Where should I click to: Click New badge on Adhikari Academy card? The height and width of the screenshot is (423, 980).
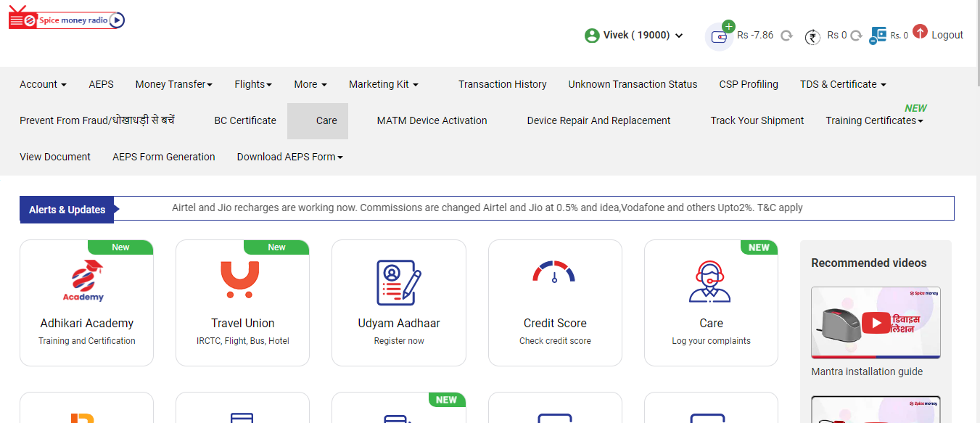coord(120,247)
